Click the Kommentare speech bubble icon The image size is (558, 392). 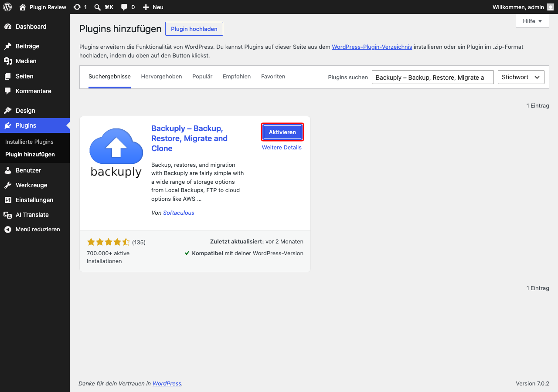8,91
